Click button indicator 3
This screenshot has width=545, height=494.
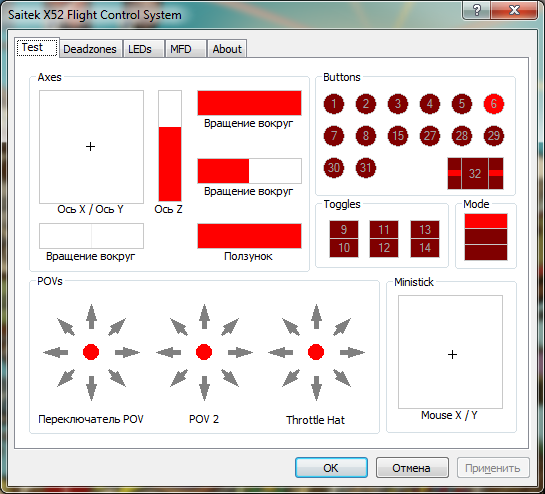pyautogui.click(x=398, y=104)
